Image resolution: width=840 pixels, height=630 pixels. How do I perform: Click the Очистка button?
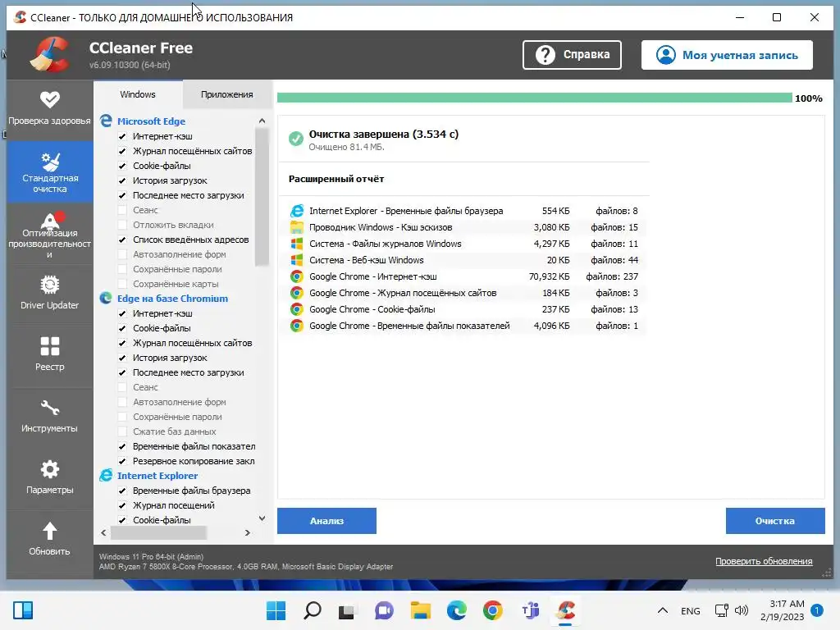click(x=775, y=521)
